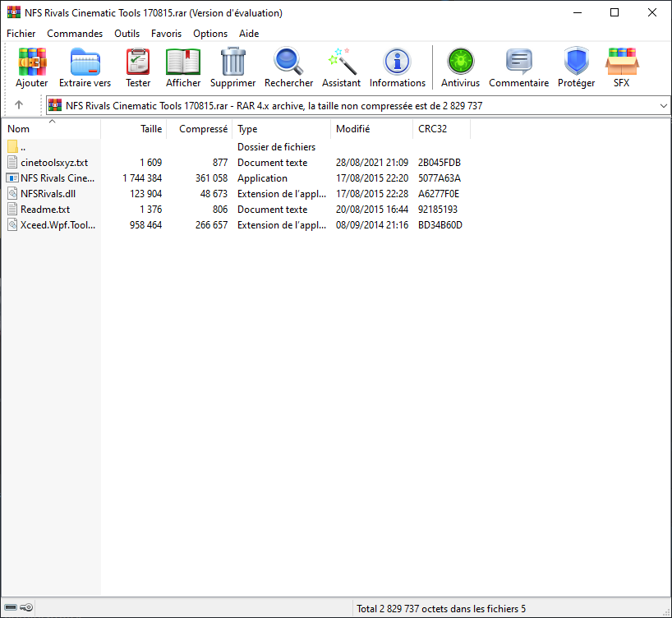Open the Favoris menu
This screenshot has width=672, height=618.
pos(166,34)
